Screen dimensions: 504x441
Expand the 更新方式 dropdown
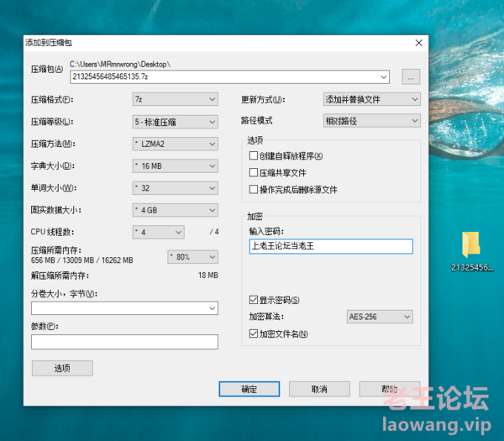372,99
